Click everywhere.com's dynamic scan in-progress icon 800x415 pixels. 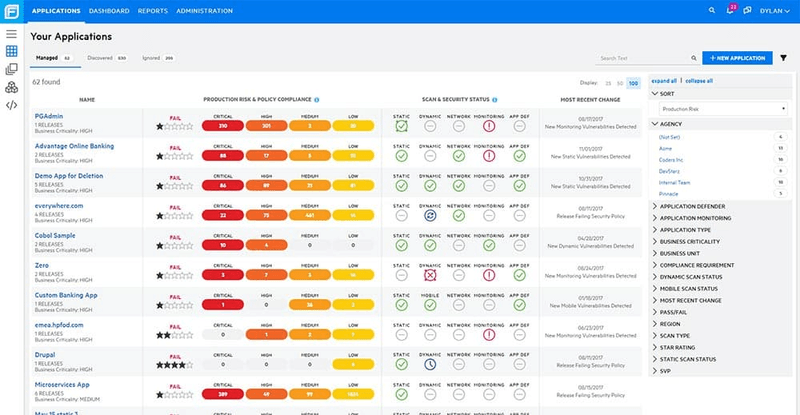pyautogui.click(x=430, y=216)
